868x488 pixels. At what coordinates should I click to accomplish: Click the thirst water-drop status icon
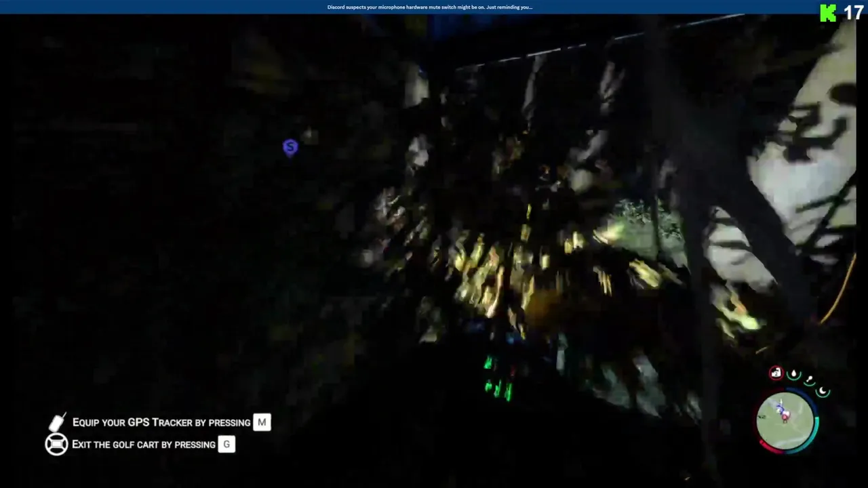click(x=793, y=375)
